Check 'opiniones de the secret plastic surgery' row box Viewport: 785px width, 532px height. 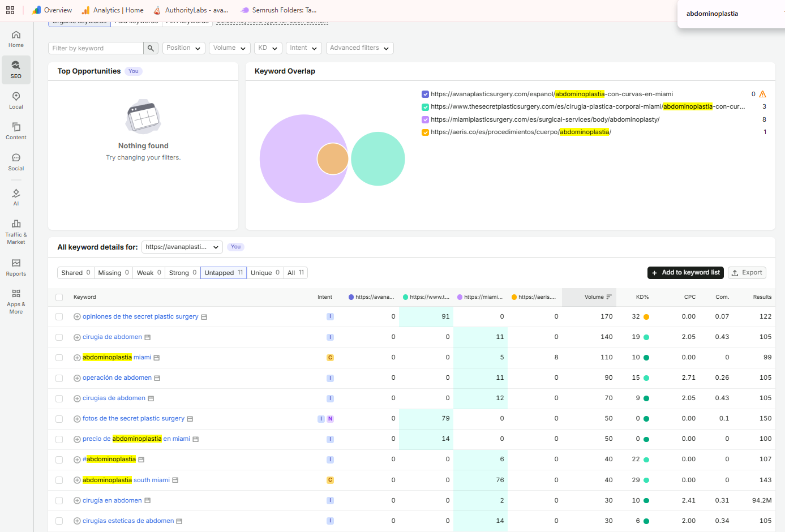click(x=59, y=317)
